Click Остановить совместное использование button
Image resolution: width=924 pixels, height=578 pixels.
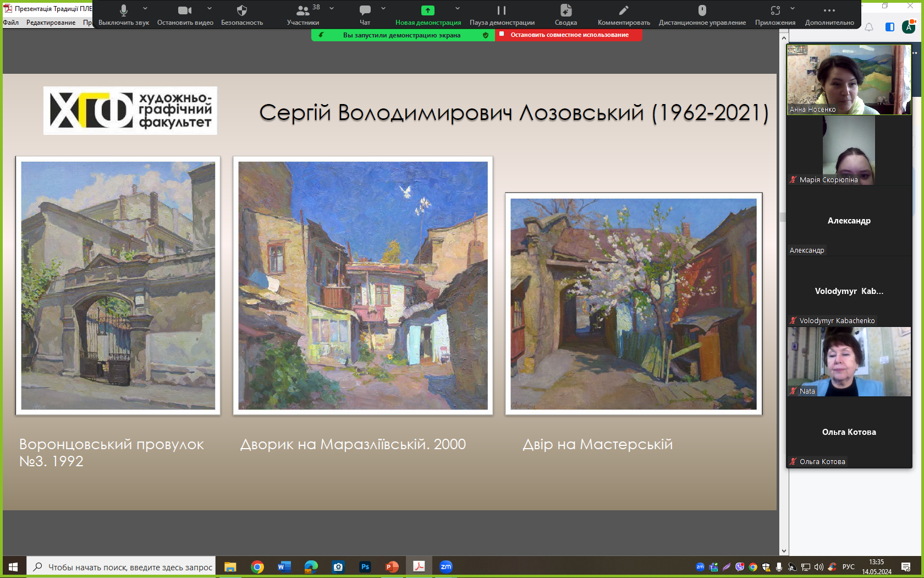pyautogui.click(x=569, y=35)
